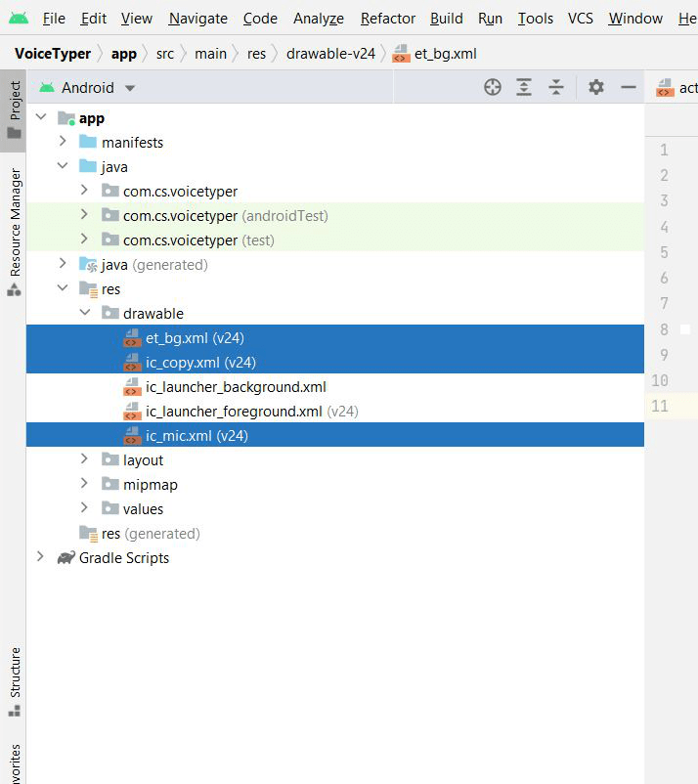
Task: Open the Refactor menu
Action: pos(387,19)
